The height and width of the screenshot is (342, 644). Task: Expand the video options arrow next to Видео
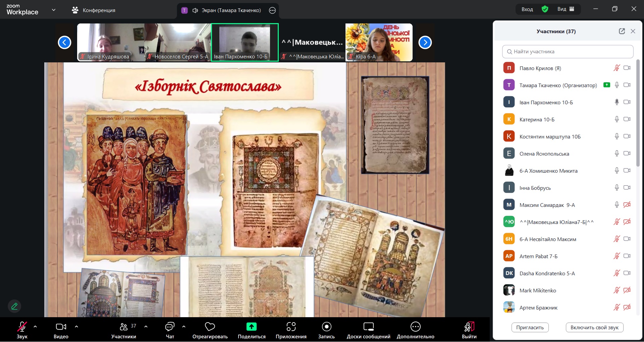[76, 326]
